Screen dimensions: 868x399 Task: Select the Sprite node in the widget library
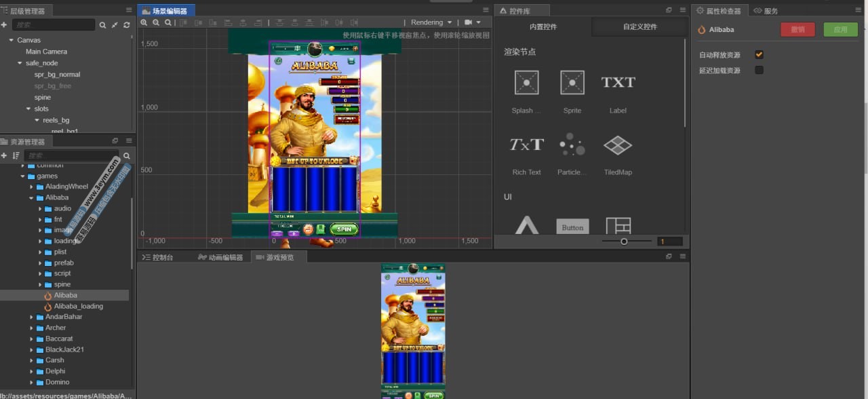[x=572, y=83]
